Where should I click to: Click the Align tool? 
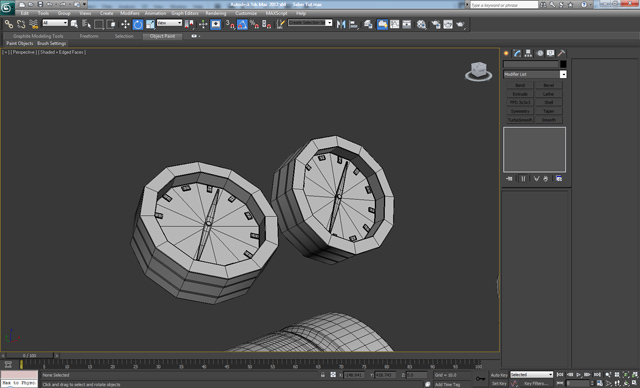point(353,24)
